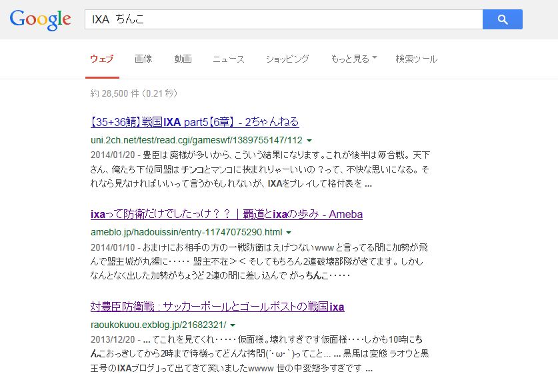558x392 pixels.
Task: Expand dropdown arrow beside raoukokuou.exblog.jp URL
Action: tap(233, 325)
